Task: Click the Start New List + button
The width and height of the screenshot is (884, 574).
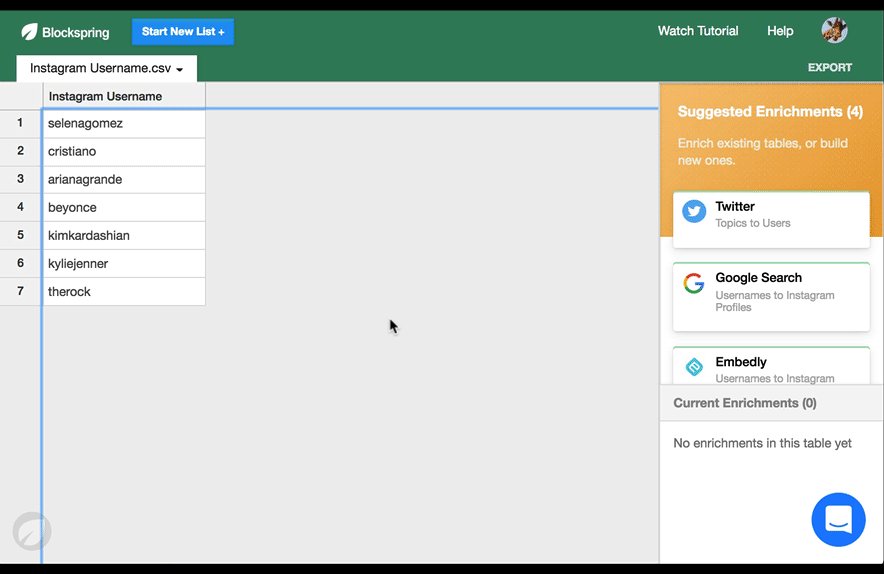Action: [183, 32]
